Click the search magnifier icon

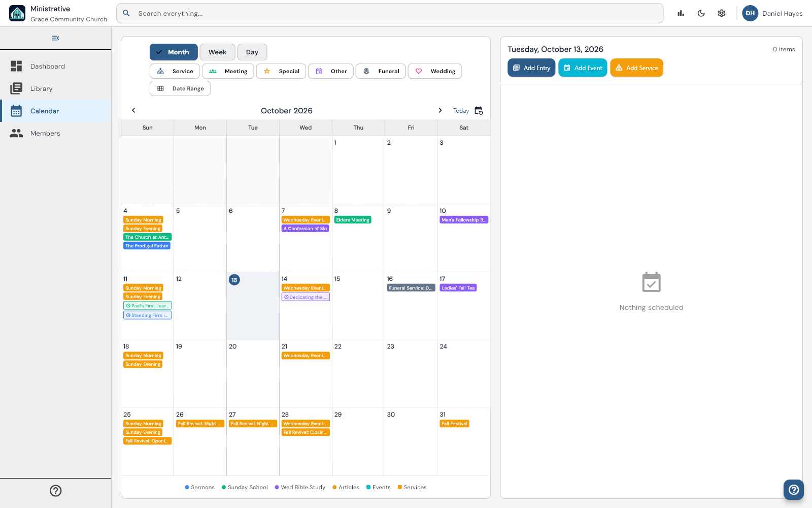pos(126,13)
